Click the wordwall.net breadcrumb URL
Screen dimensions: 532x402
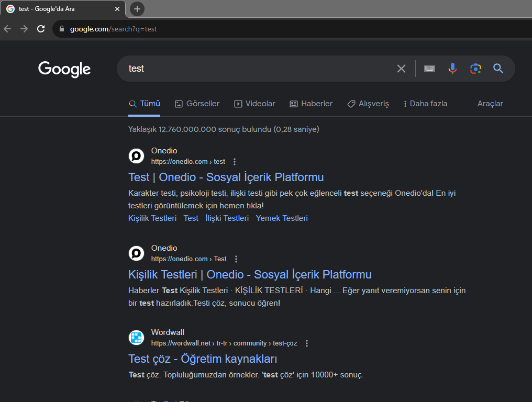(x=224, y=343)
